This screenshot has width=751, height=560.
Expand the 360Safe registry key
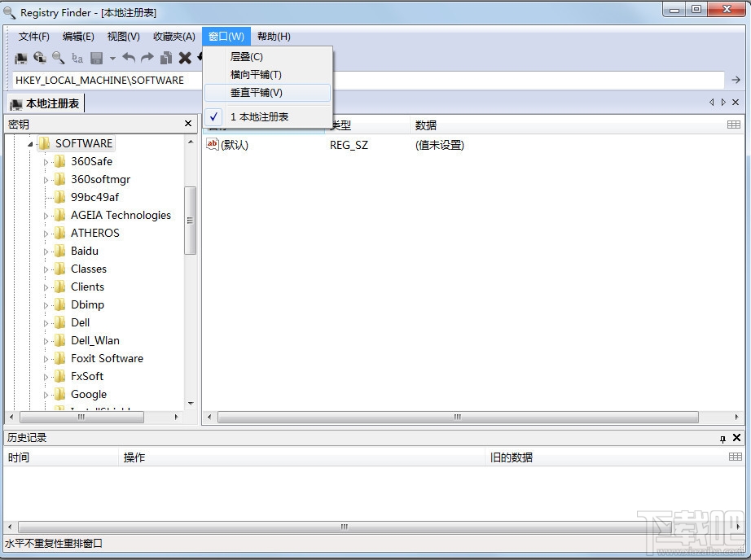(47, 161)
